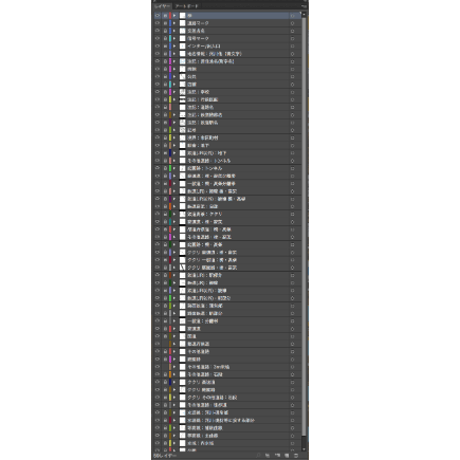The image size is (460, 460).
Task: Select the ククリ その他道路：石段 layer row
Action: click(227, 397)
